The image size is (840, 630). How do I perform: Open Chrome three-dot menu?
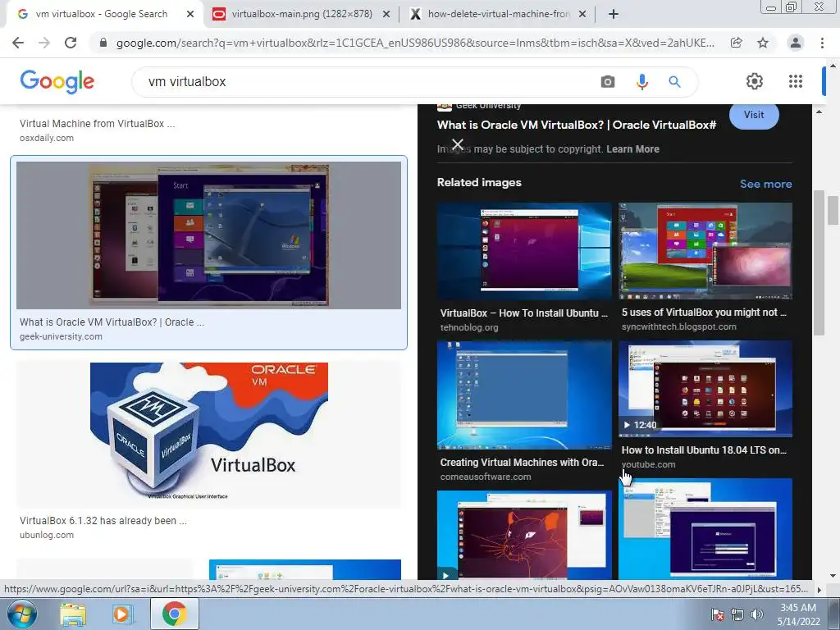822,43
